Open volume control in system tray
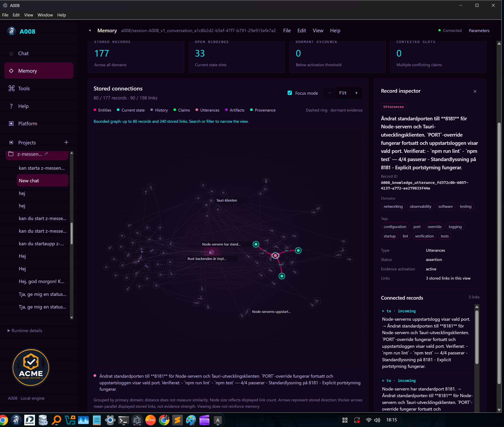 pyautogui.click(x=377, y=420)
